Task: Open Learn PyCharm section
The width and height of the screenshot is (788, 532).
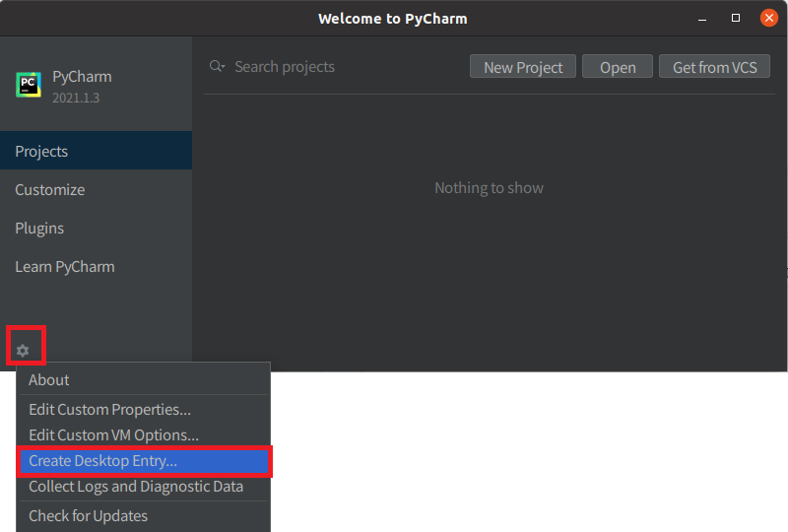Action: tap(96, 267)
